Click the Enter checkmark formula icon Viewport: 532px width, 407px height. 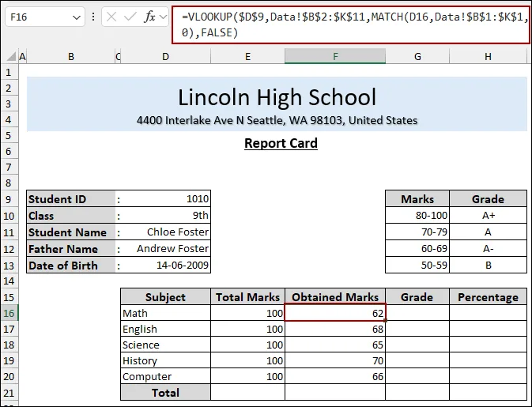pyautogui.click(x=130, y=17)
